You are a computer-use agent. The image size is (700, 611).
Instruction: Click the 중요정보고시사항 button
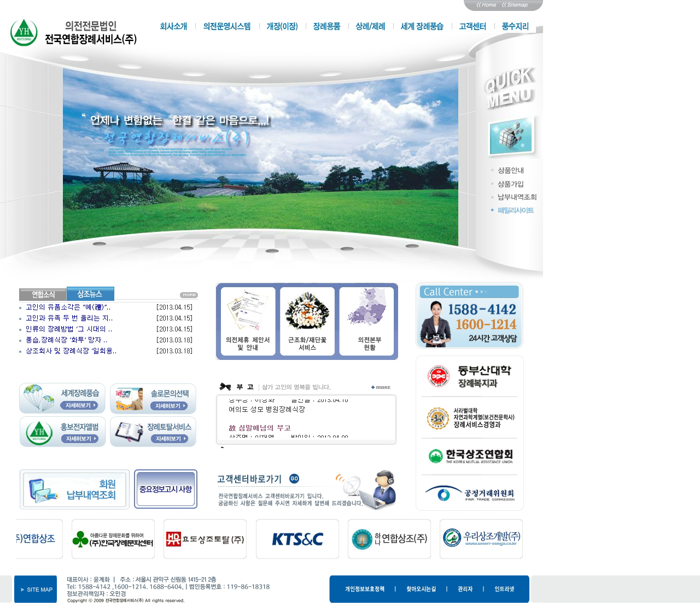(x=166, y=489)
